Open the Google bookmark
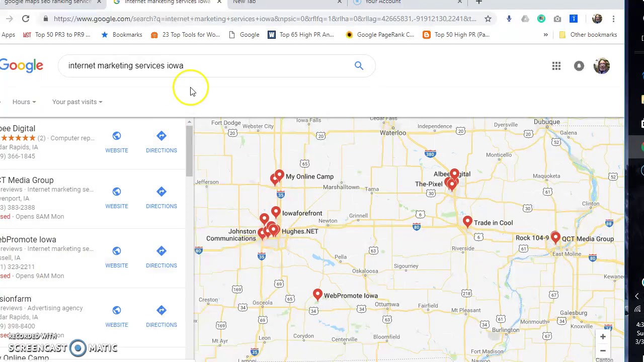Screen dimensions: 644x362 [x=244, y=35]
